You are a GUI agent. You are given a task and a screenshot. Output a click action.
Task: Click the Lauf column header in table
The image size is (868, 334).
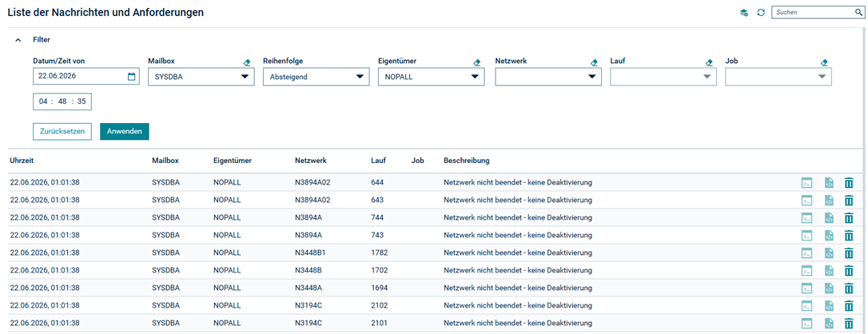[378, 161]
